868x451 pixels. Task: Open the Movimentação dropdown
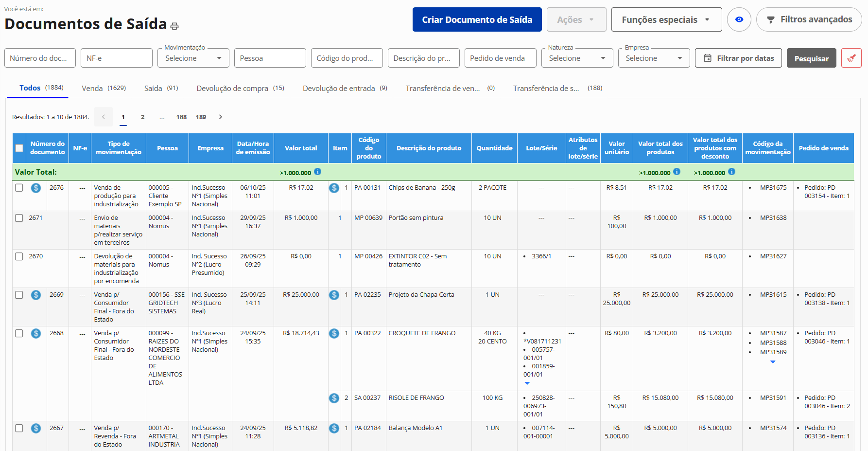click(193, 58)
